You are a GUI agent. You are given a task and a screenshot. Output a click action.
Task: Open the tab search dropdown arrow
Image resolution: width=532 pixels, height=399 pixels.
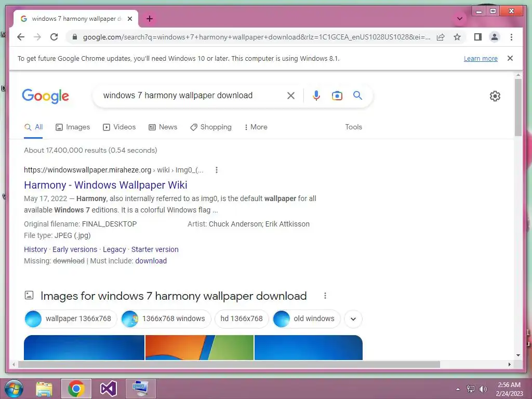pyautogui.click(x=460, y=19)
